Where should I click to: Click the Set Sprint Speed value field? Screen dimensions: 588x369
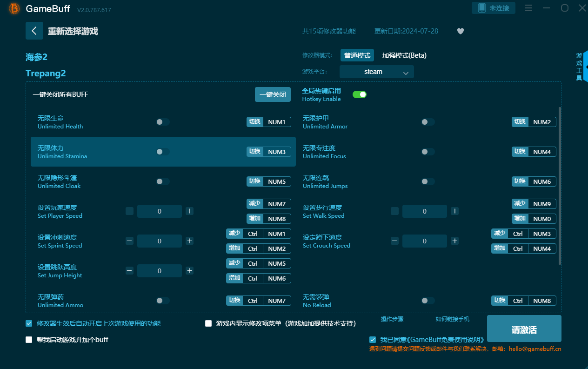[159, 241]
